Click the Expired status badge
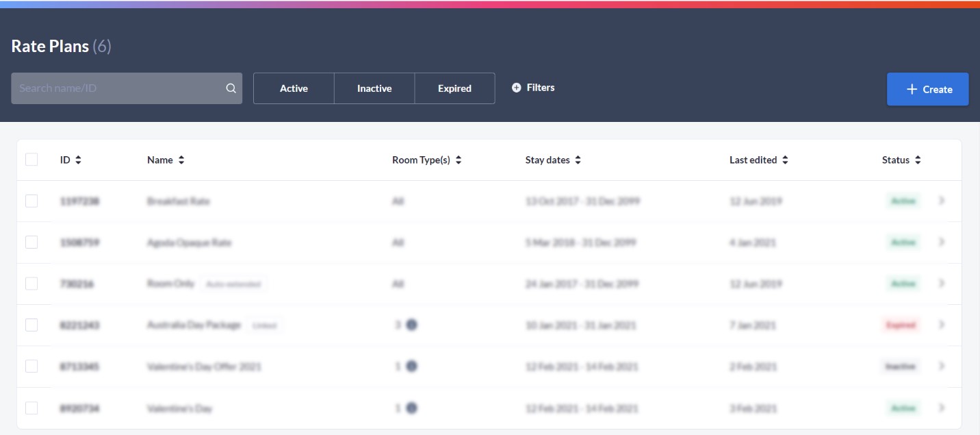This screenshot has height=435, width=980. pos(901,325)
